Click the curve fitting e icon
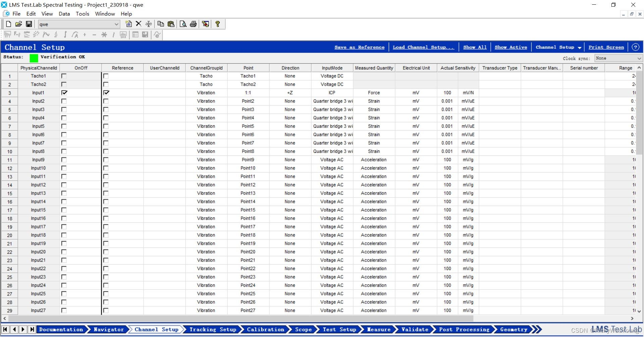This screenshot has width=644, height=337. 157,35
